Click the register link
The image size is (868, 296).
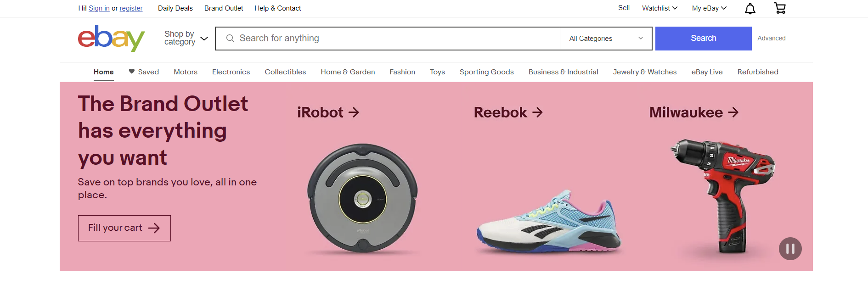click(131, 8)
